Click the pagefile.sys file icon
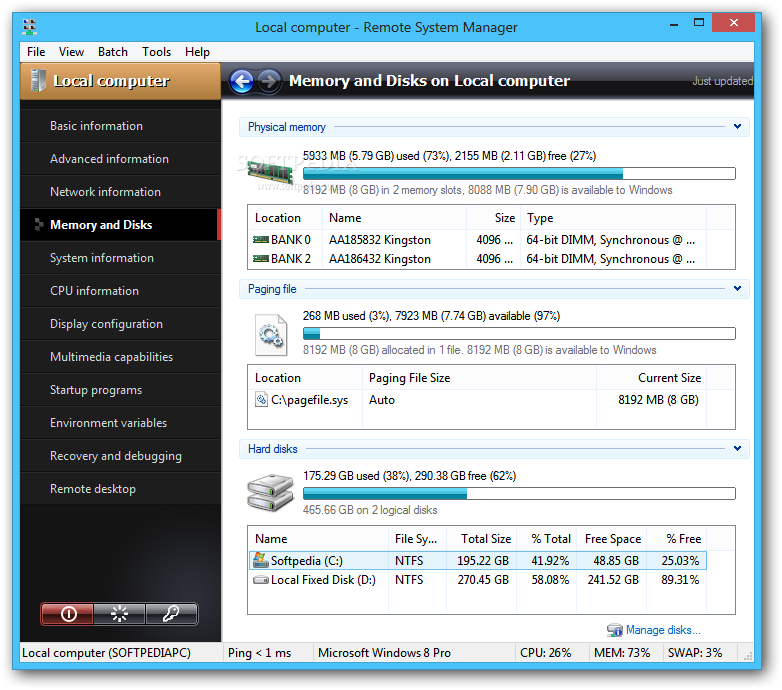The height and width of the screenshot is (690, 782). 261,399
